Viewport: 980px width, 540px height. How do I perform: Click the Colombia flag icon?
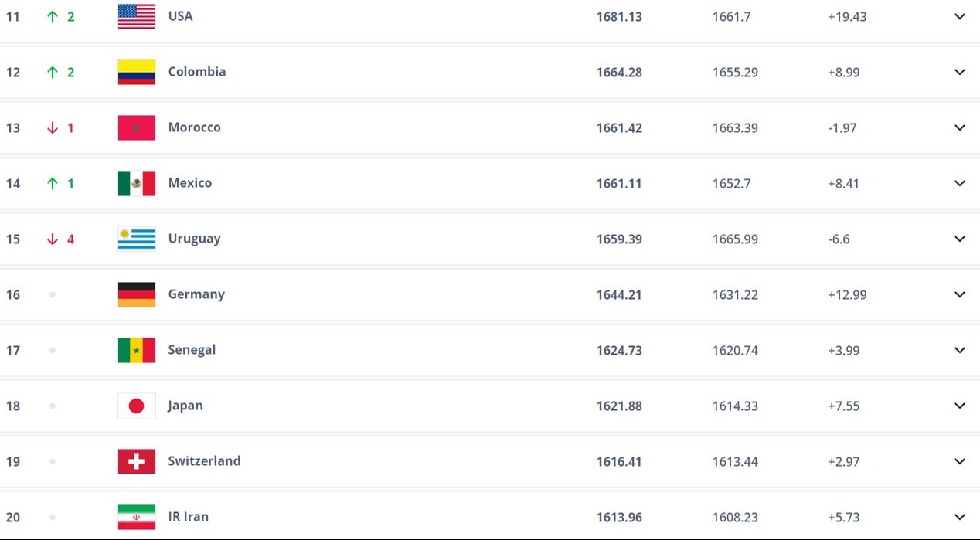tap(136, 72)
